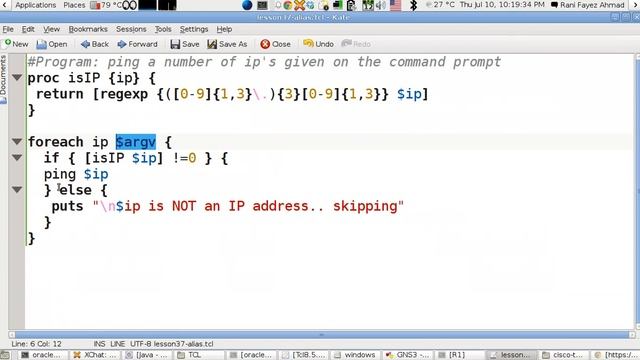
Task: Open the Bookmarks menu
Action: 88,29
